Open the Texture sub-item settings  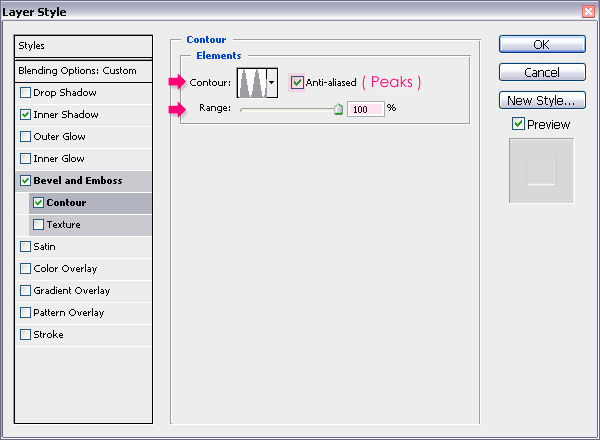(x=64, y=225)
